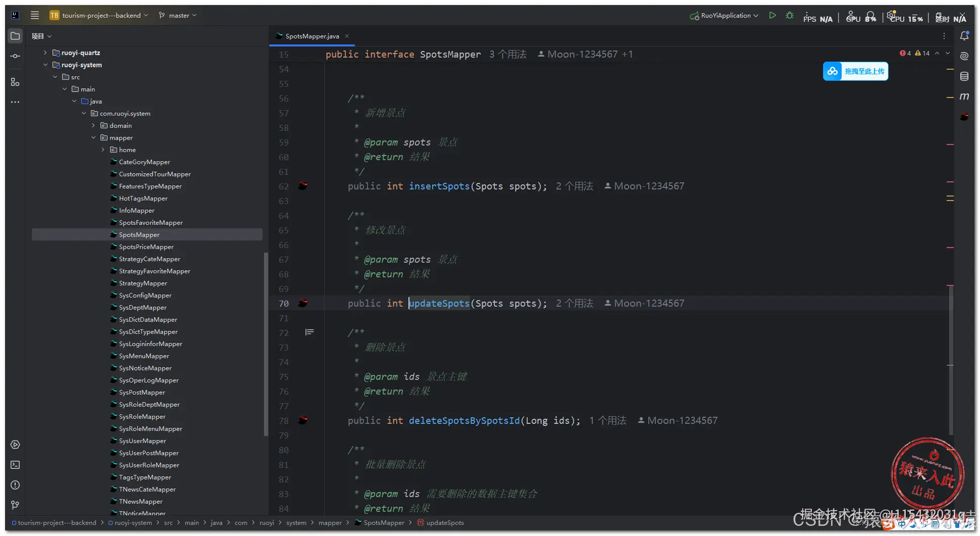
Task: Click the author hint beside updateSpots
Action: [644, 303]
